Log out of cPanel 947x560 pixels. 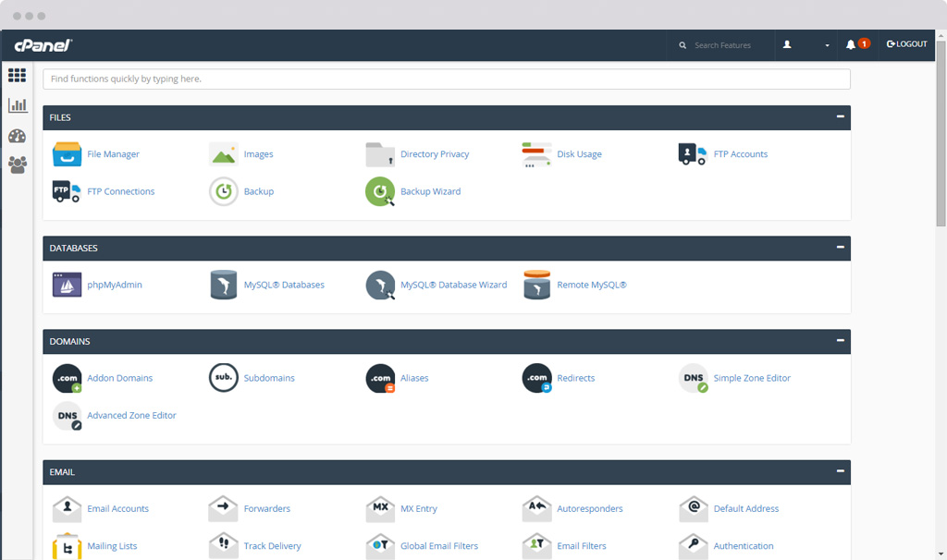(905, 43)
